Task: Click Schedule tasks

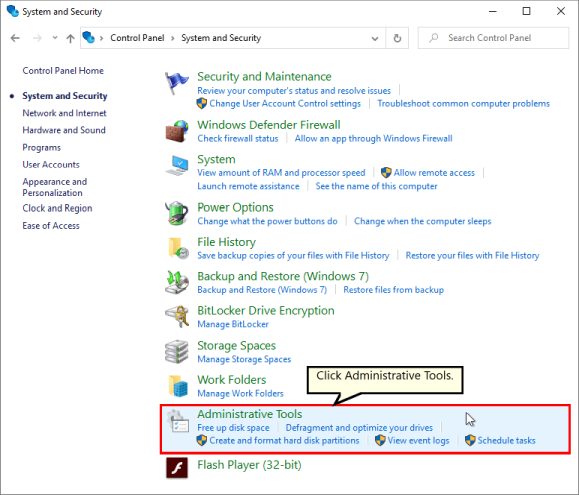Action: tap(506, 440)
